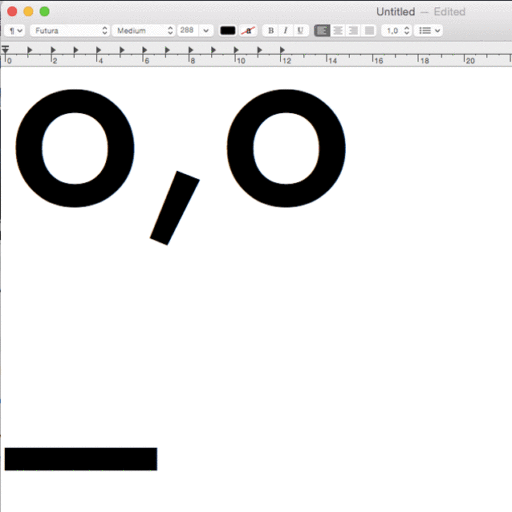
Task: Click the font size field showing 288
Action: click(x=188, y=31)
